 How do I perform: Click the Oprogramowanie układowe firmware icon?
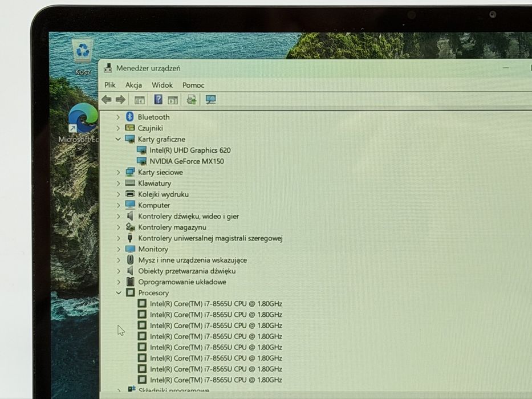pyautogui.click(x=130, y=282)
